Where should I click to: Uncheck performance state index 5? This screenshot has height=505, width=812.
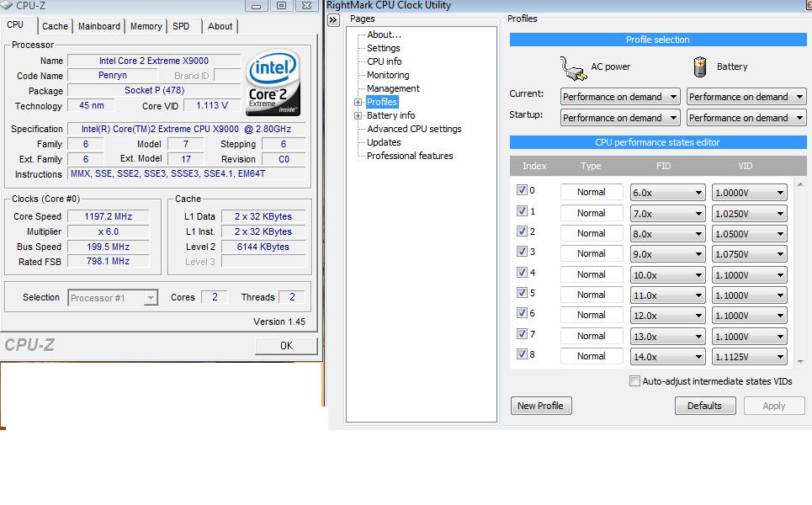pos(522,292)
